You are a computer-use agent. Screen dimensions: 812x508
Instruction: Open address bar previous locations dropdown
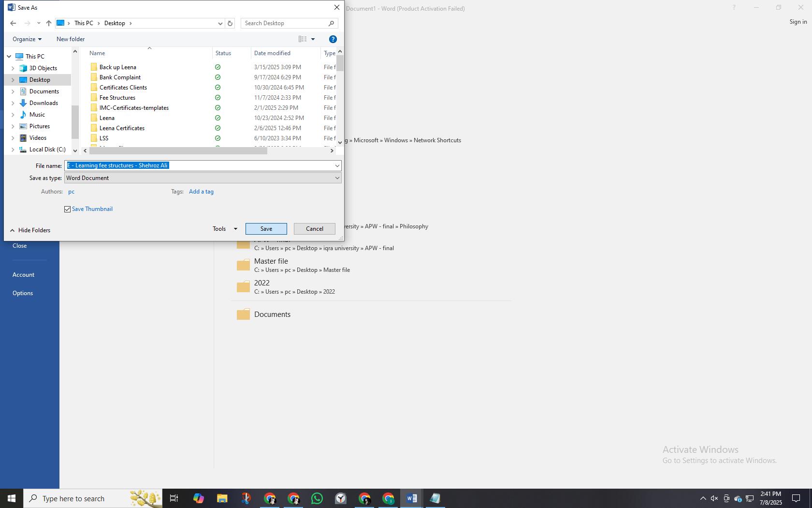[x=220, y=23]
